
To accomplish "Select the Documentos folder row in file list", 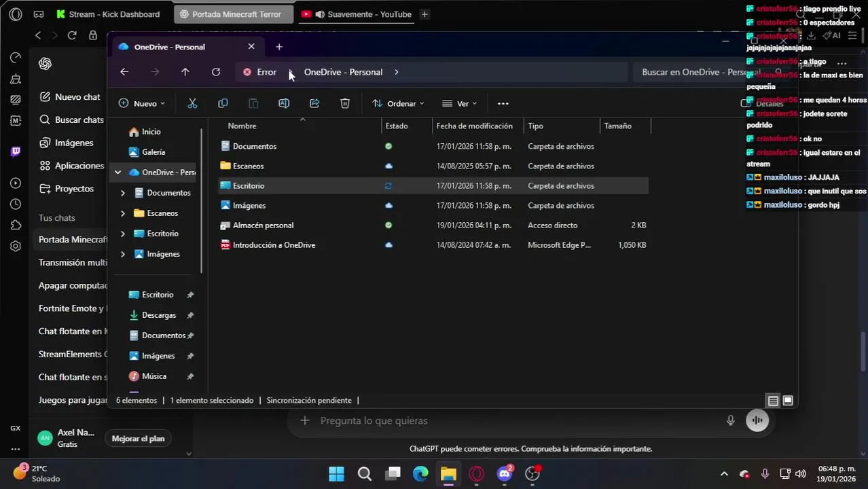I will (433, 146).
